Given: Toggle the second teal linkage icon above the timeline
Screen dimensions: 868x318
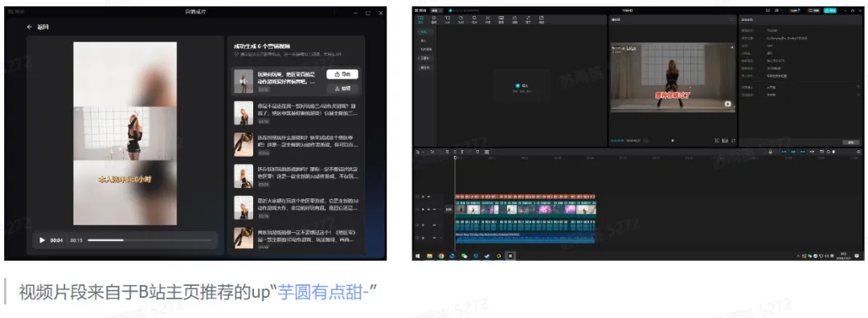Looking at the screenshot, I should point(793,152).
